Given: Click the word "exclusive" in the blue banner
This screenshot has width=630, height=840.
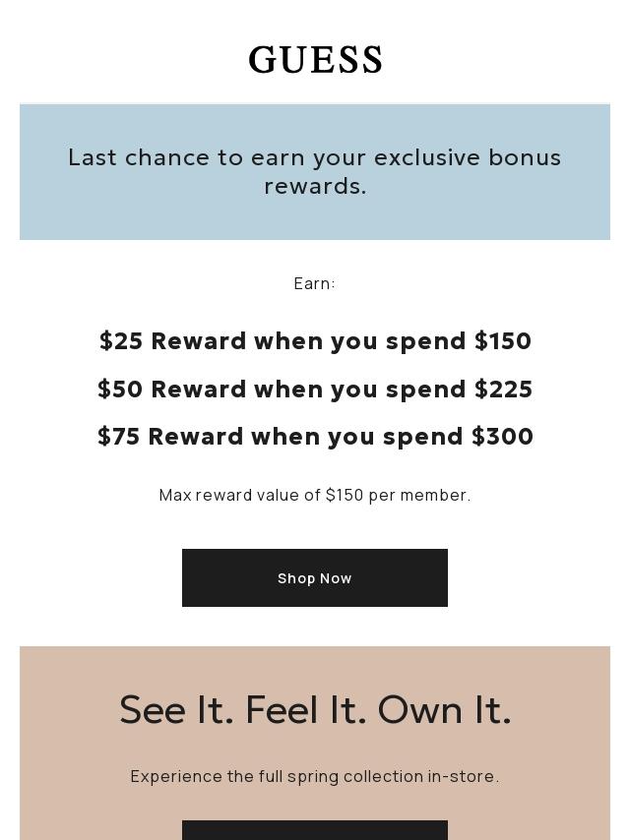Looking at the screenshot, I should pyautogui.click(x=425, y=157).
